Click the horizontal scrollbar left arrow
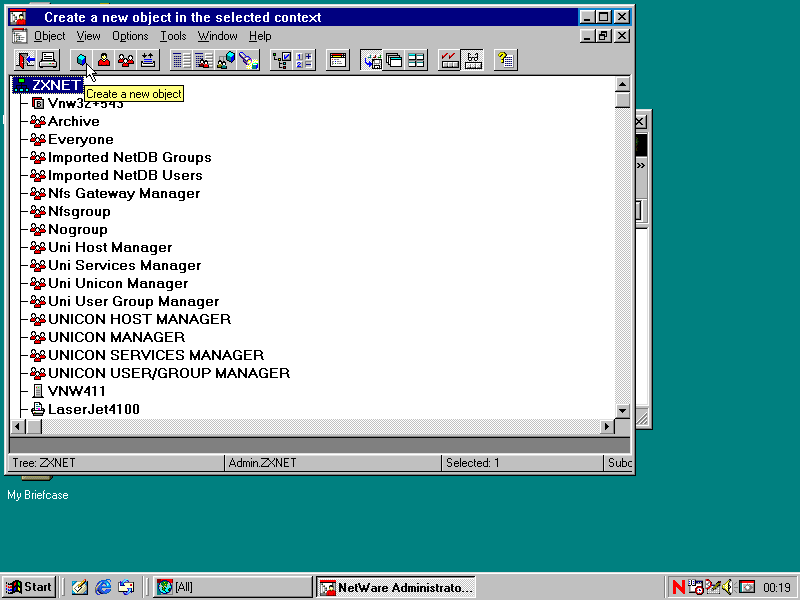Viewport: 800px width, 600px height. click(17, 426)
